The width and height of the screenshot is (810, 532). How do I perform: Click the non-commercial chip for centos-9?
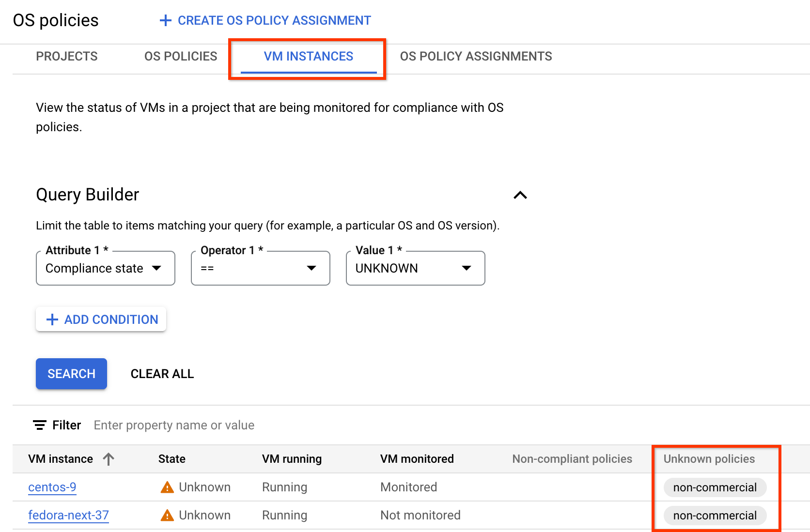715,487
